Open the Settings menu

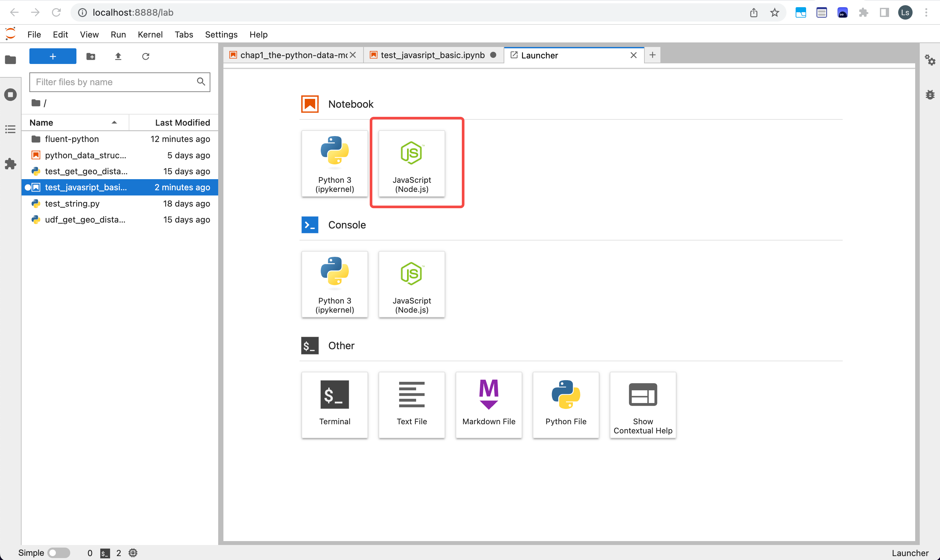pyautogui.click(x=221, y=34)
